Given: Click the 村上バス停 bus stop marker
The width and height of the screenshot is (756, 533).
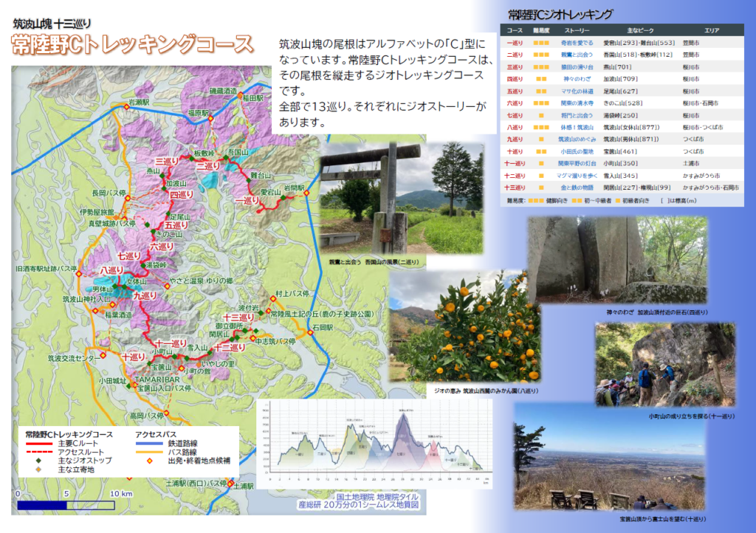Looking at the screenshot, I should [271, 300].
